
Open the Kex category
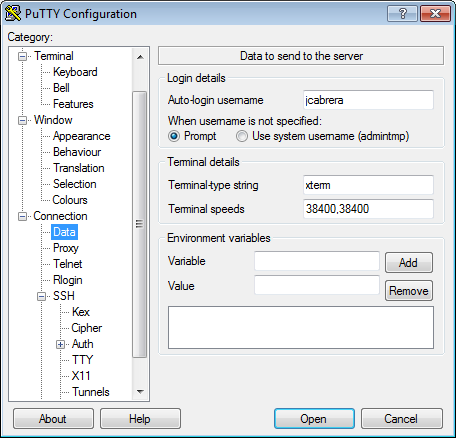click(81, 312)
